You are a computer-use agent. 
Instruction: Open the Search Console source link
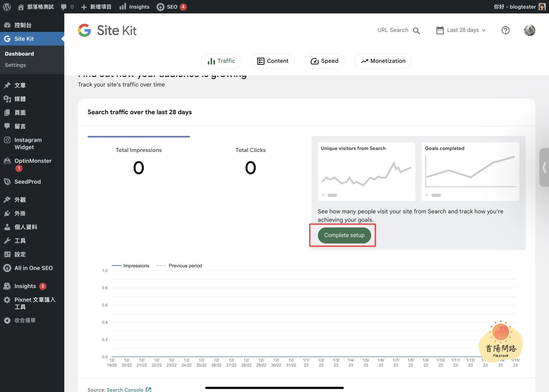[x=125, y=389]
